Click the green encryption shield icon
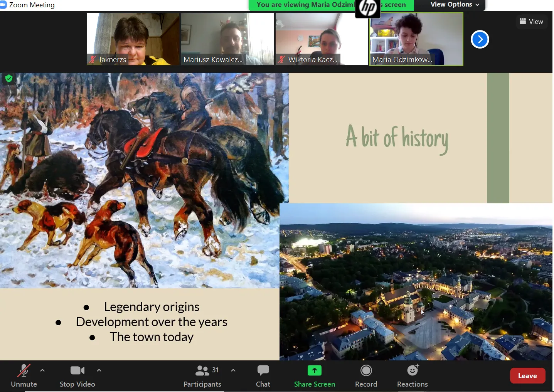Viewport: 554px width, 392px height. click(9, 79)
